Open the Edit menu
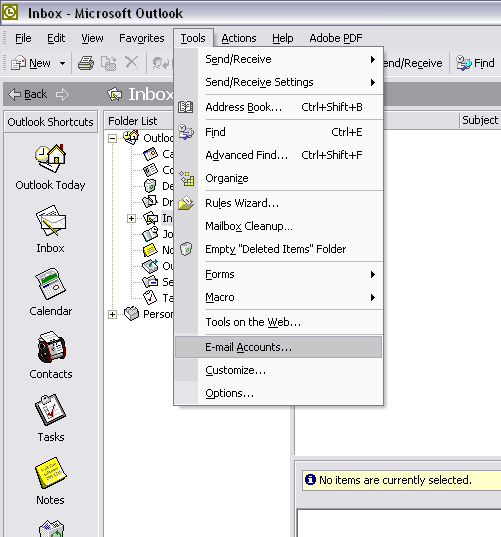The width and height of the screenshot is (501, 537). (x=56, y=38)
